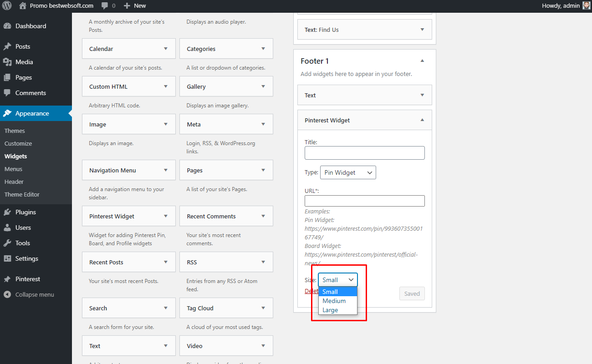Open Header submenu item
Viewport: 592px width, 364px height.
tap(14, 182)
